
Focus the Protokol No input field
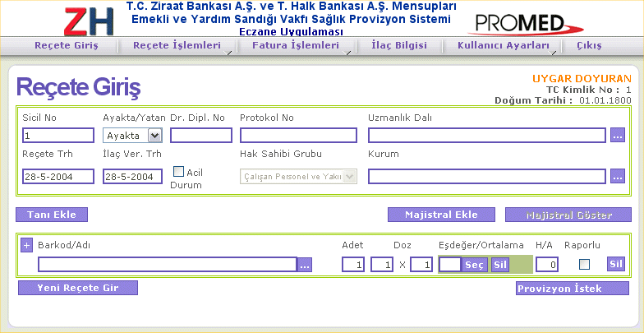pos(299,135)
